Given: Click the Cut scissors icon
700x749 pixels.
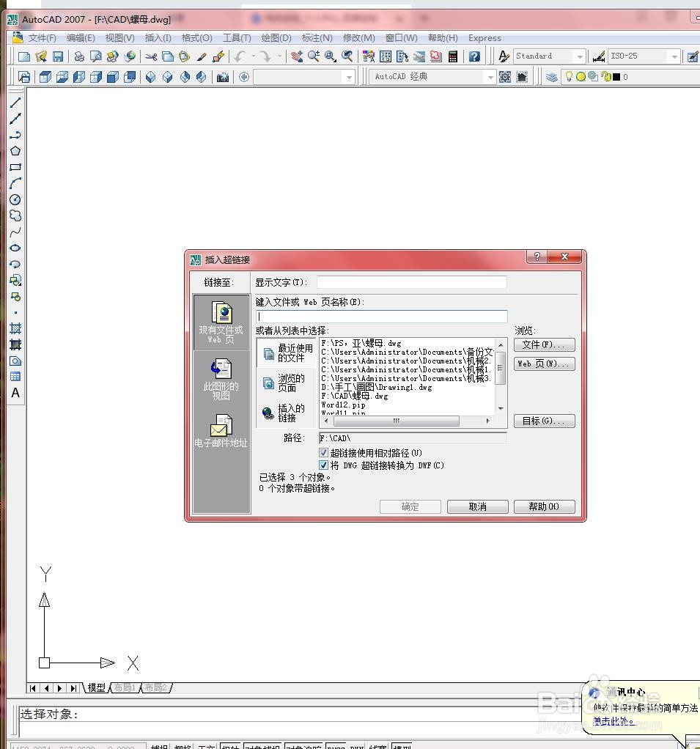Looking at the screenshot, I should click(x=151, y=56).
